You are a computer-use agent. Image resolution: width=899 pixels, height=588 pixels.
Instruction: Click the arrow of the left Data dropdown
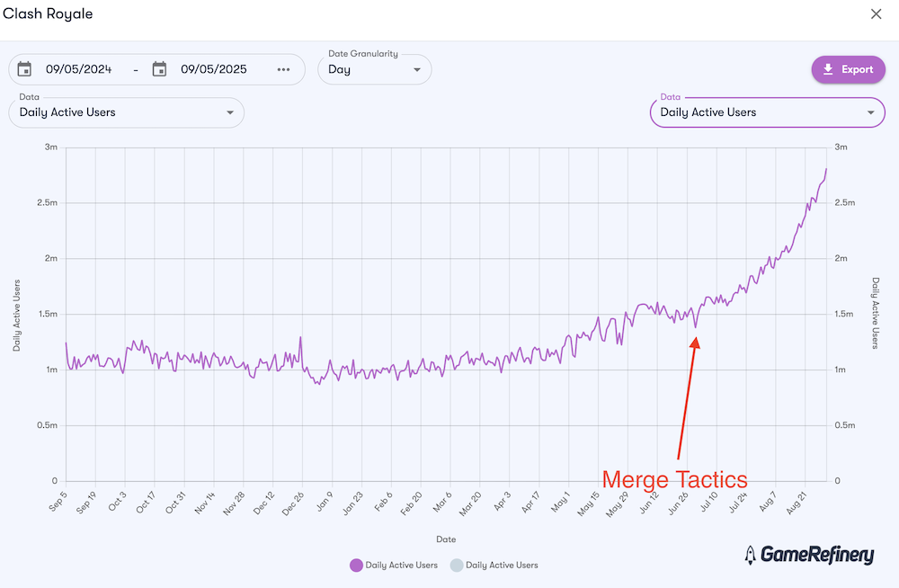point(230,112)
